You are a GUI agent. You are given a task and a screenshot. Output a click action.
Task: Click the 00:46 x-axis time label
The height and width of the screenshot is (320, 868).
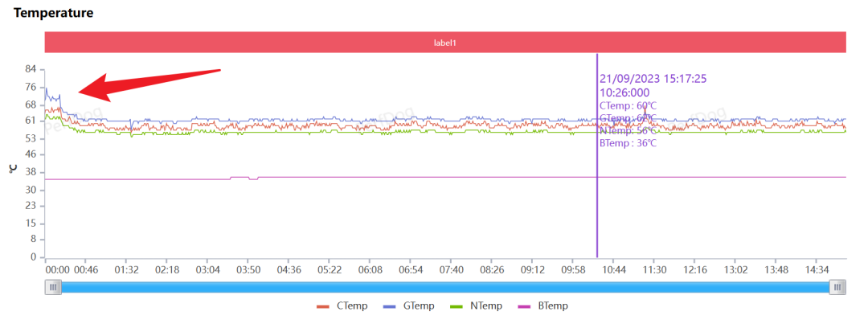pos(86,270)
